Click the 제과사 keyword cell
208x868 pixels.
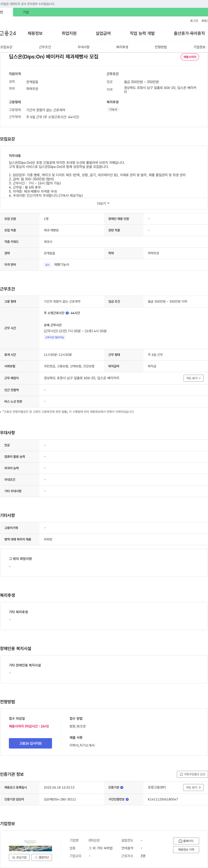point(48,242)
